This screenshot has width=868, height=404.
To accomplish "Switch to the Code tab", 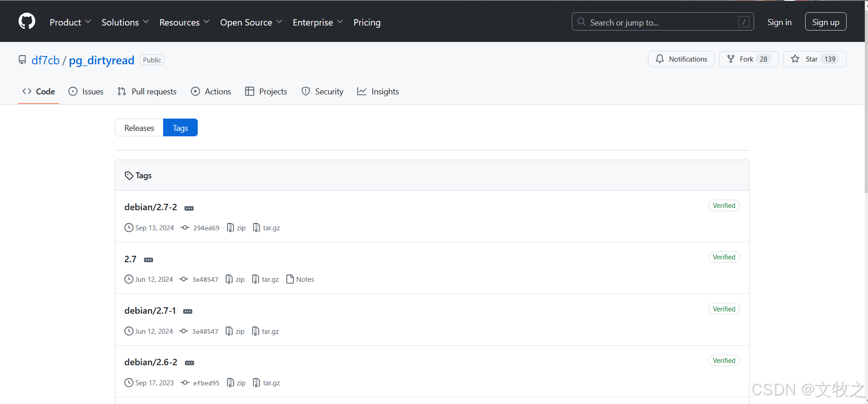I will pos(39,92).
